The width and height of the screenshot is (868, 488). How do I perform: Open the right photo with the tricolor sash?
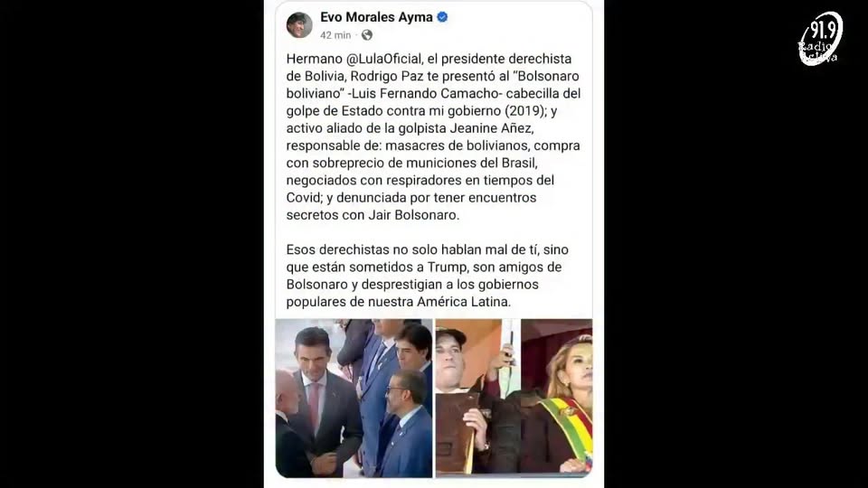(514, 399)
